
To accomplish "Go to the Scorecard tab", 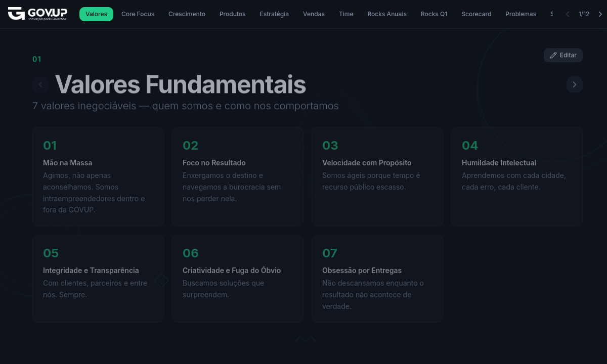I will click(x=476, y=14).
